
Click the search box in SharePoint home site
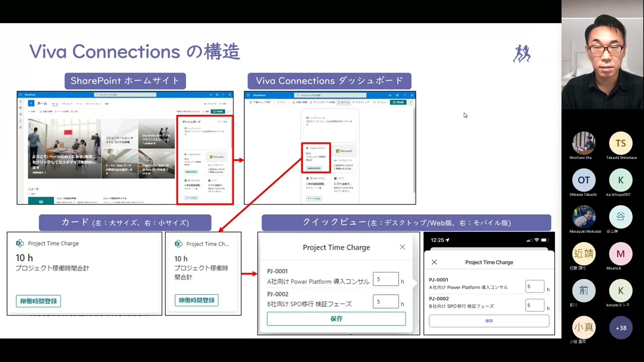[125, 95]
